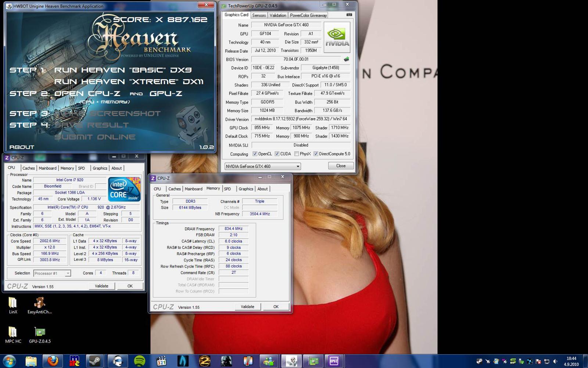Launch the GPU-Z.0.4.5 desktop icon
The height and width of the screenshot is (368, 588).
(40, 335)
